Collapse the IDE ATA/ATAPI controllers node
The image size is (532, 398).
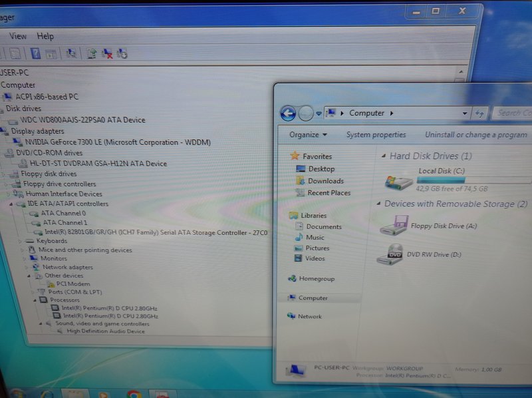[x=11, y=204]
